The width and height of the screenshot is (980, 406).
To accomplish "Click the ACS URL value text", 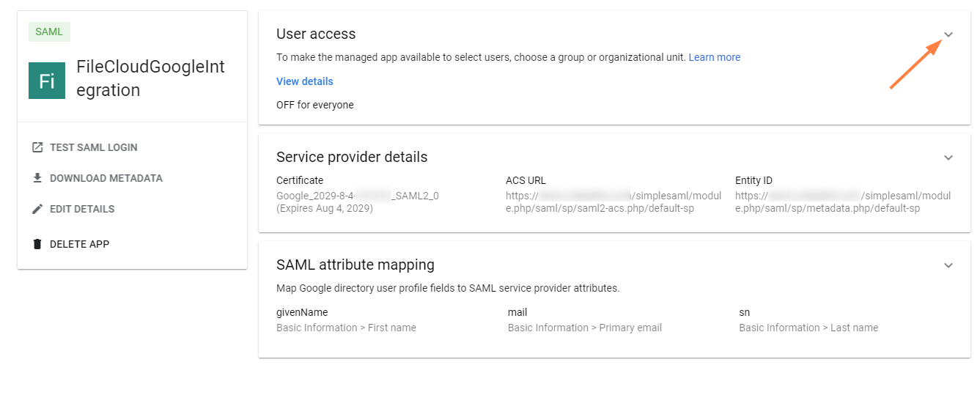I will [613, 202].
